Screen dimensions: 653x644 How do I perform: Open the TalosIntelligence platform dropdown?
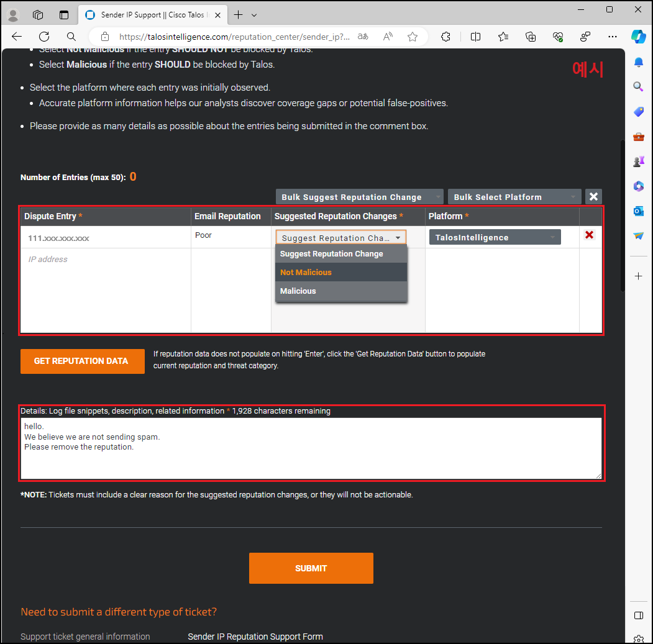495,237
